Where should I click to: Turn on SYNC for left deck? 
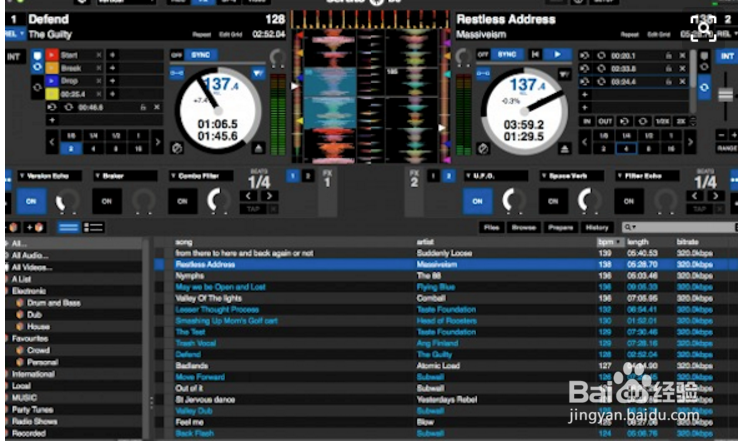200,55
